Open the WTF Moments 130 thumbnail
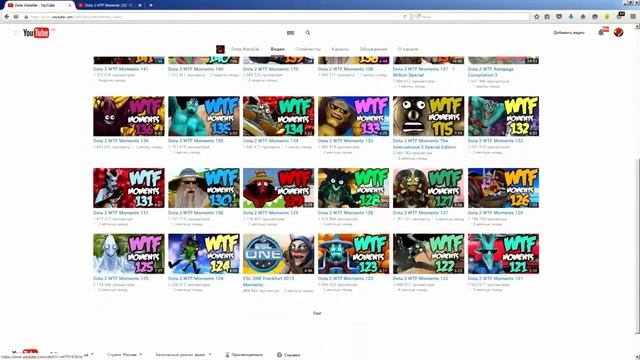640x360 pixels. pos(204,188)
